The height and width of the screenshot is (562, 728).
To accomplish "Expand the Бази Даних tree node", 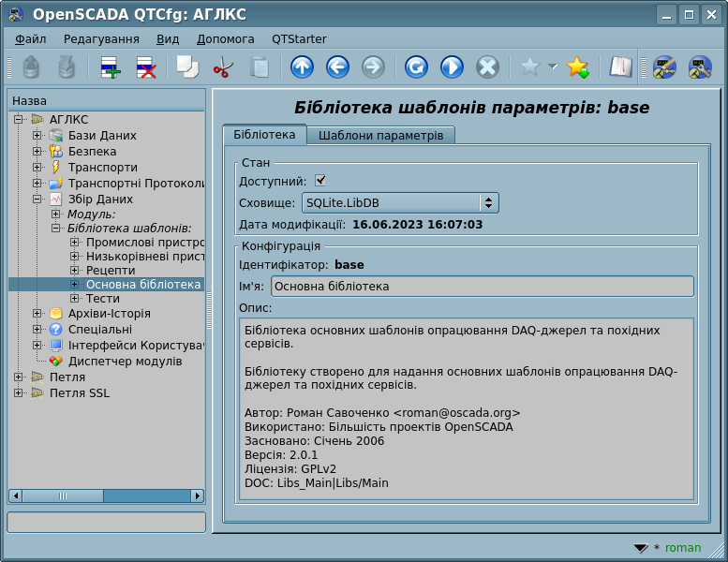I will [x=37, y=136].
